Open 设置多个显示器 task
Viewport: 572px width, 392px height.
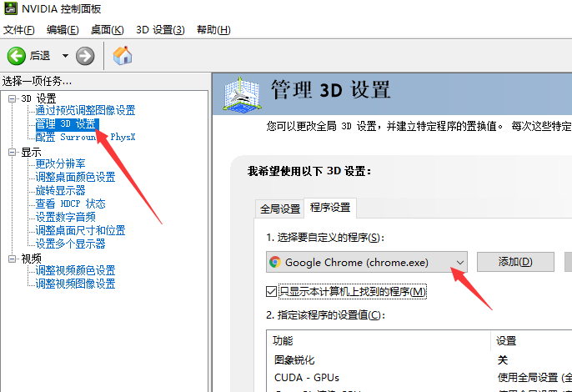click(70, 244)
